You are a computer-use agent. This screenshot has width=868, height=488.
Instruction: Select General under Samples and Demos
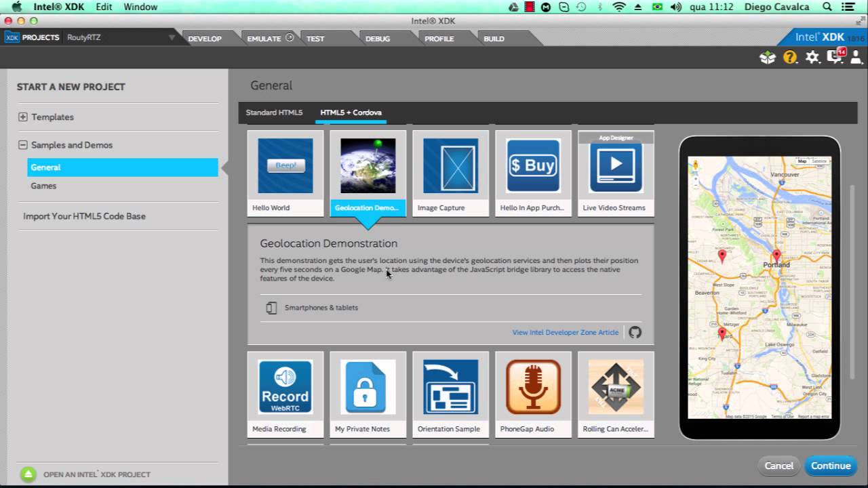click(123, 167)
